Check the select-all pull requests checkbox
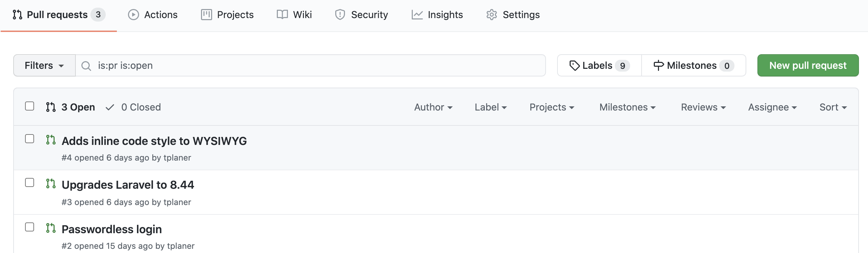 pos(30,106)
